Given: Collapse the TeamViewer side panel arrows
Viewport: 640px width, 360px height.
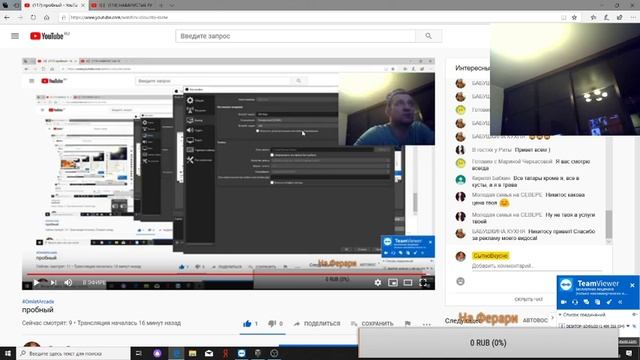Looking at the screenshot, I should coord(620,302).
